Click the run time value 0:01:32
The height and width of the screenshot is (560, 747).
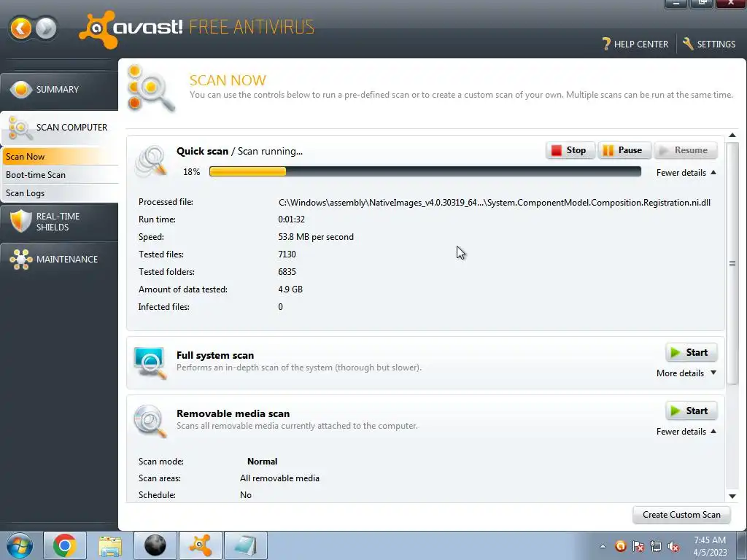pos(292,219)
